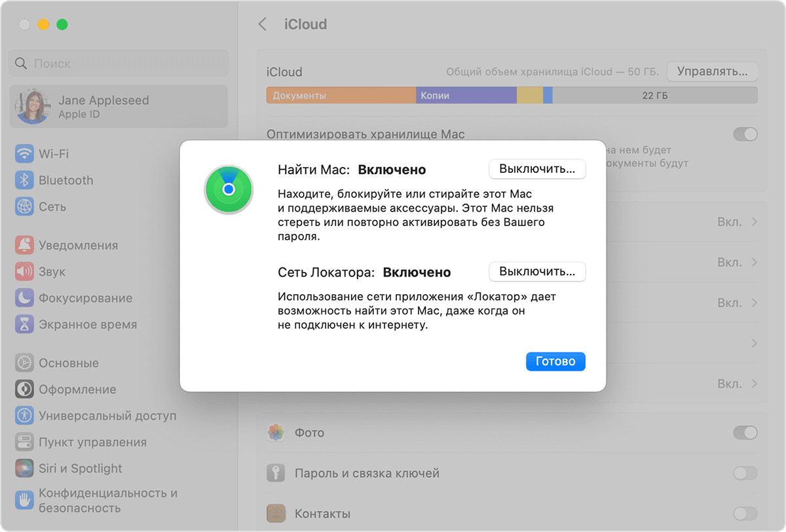Click the Siri и Spotlight icon

click(24, 468)
